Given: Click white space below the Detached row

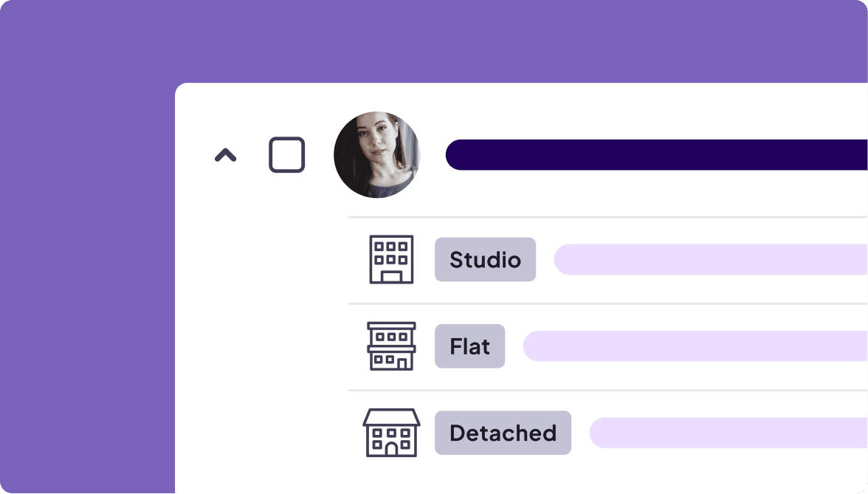Looking at the screenshot, I should tap(590, 476).
